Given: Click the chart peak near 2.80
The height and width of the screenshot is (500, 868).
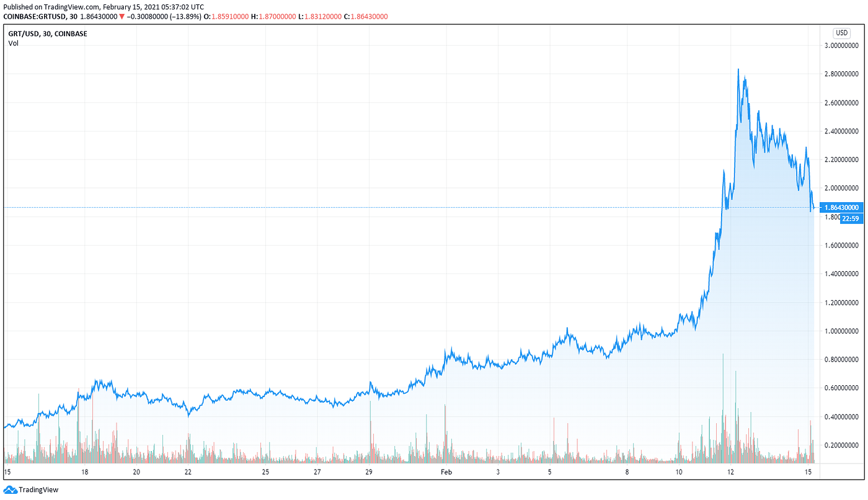Looking at the screenshot, I should (x=738, y=69).
